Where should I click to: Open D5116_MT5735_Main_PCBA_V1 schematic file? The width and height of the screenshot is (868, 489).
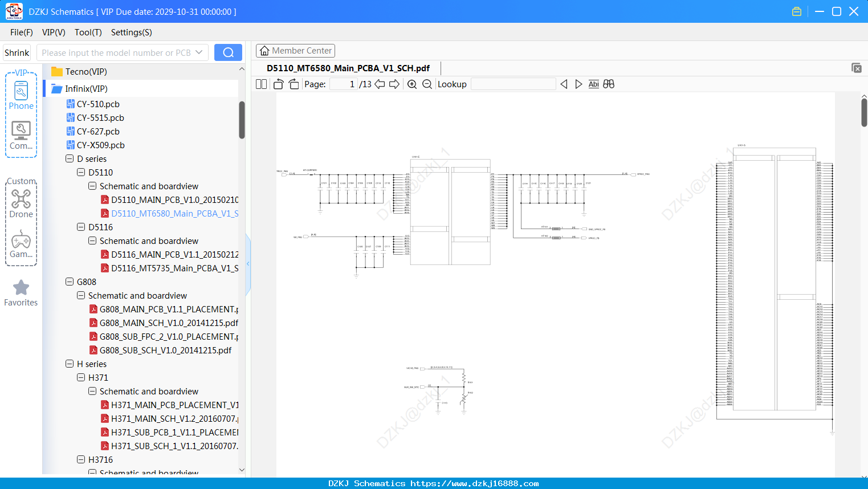170,268
